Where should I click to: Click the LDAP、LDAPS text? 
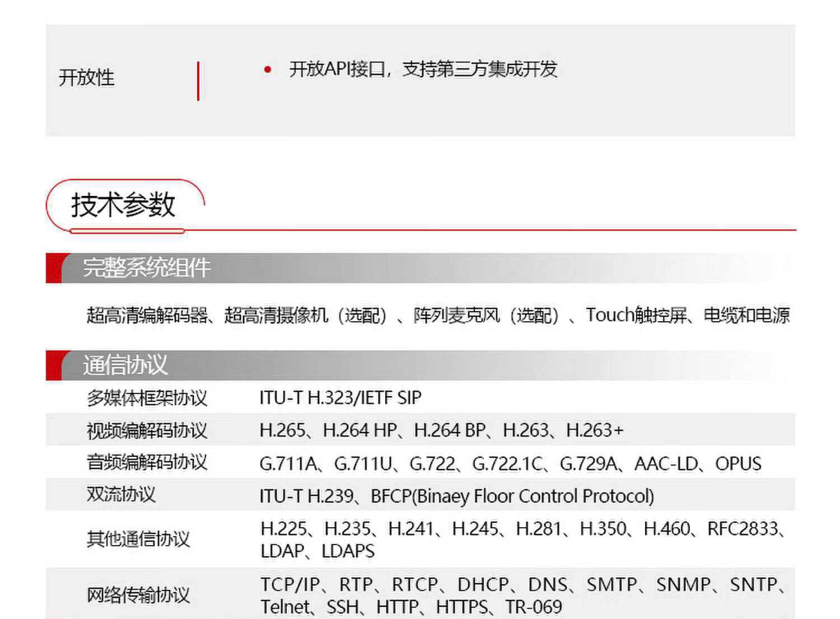click(x=318, y=551)
